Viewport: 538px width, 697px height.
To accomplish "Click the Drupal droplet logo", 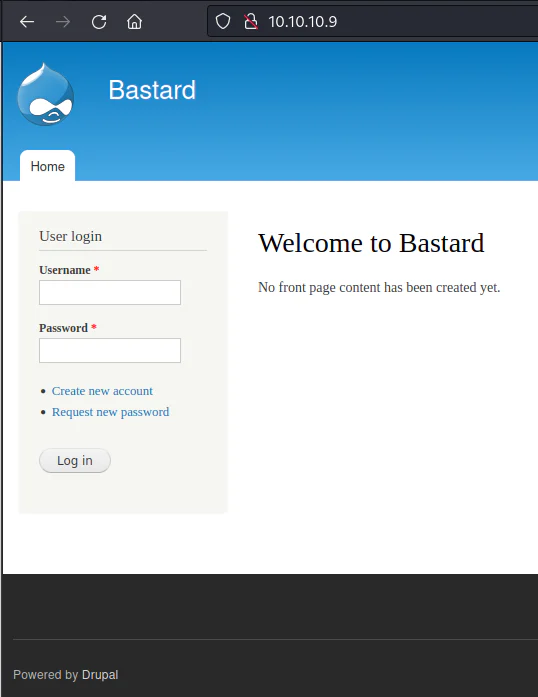I will tap(45, 94).
